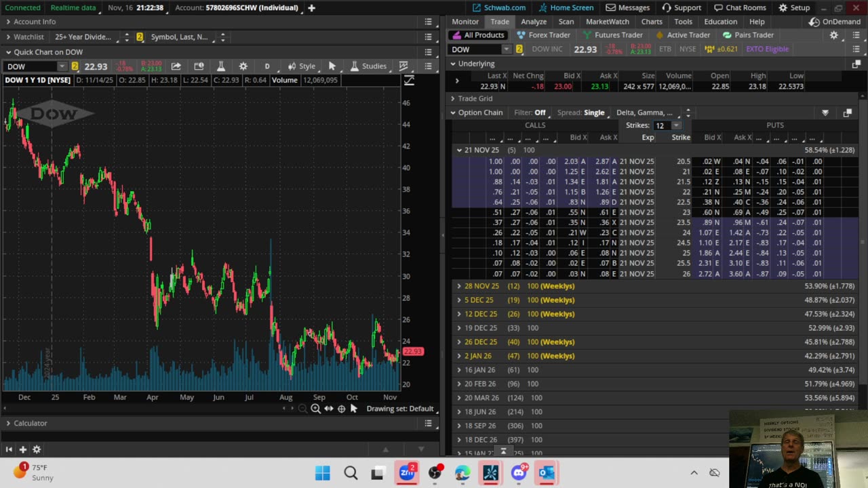Open the MarketWatch tab
The height and width of the screenshot is (488, 868).
click(608, 22)
